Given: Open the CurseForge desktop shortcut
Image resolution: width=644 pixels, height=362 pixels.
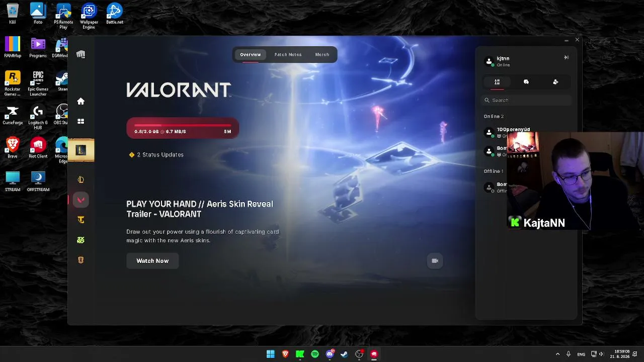Looking at the screenshot, I should tap(13, 116).
